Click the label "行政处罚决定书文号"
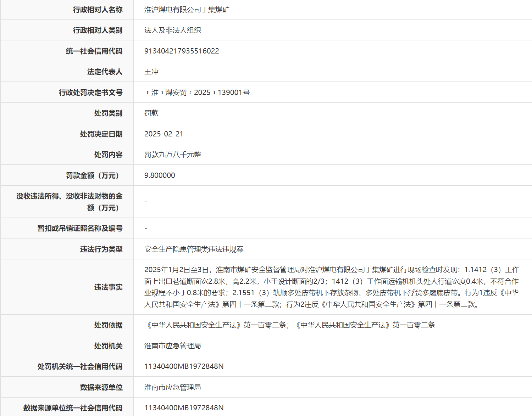532x416 pixels. (x=90, y=92)
